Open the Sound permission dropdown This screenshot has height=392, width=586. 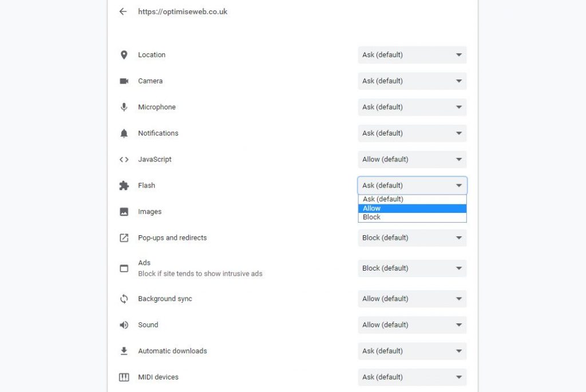[412, 325]
